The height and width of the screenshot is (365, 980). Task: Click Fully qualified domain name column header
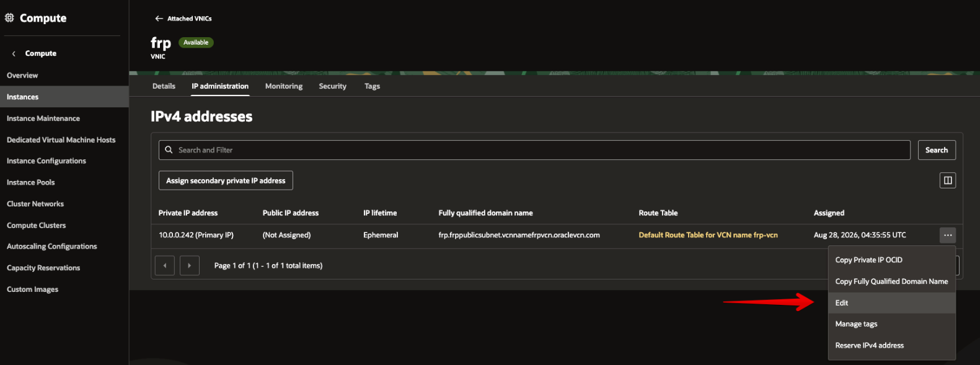(x=485, y=213)
